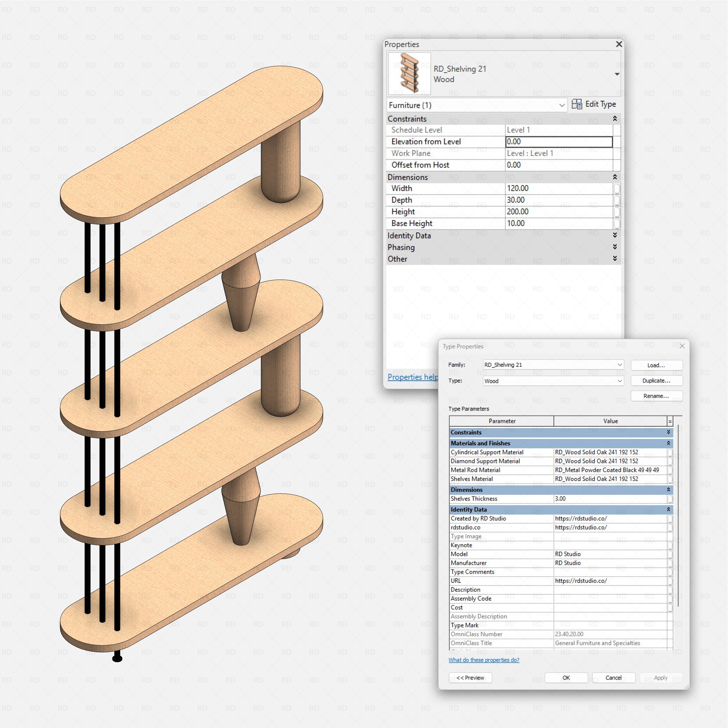Click the Apply button

[x=661, y=677]
